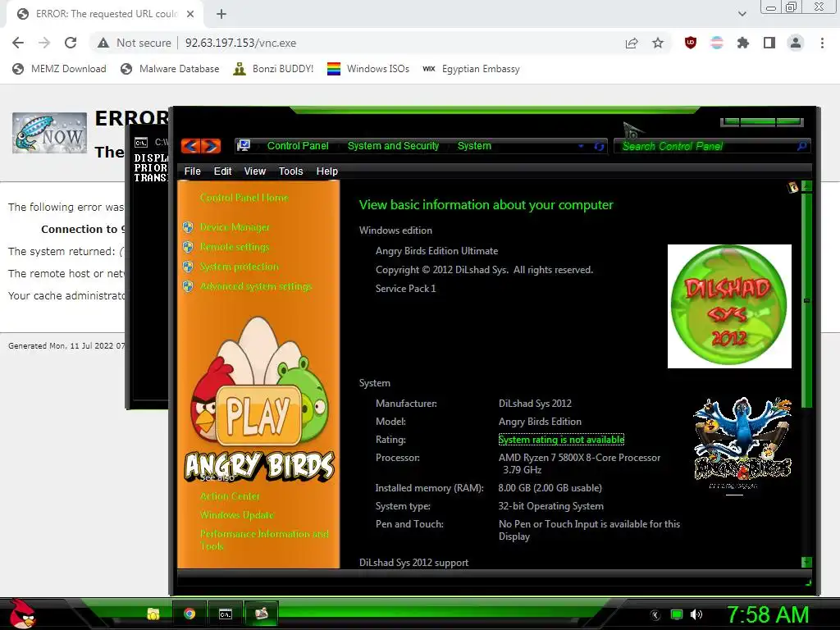The width and height of the screenshot is (840, 630).
Task: Click the 'Angry Birds Edition Ultimate' text
Action: 436,251
